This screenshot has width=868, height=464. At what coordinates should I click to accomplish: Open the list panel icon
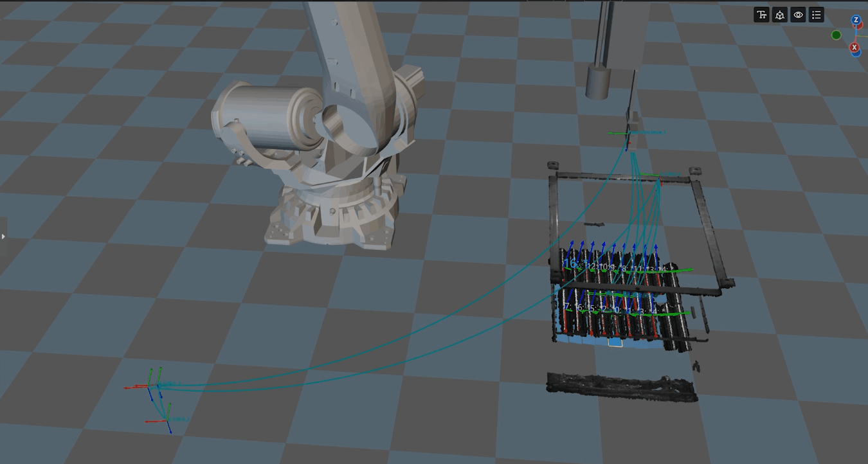coord(816,15)
